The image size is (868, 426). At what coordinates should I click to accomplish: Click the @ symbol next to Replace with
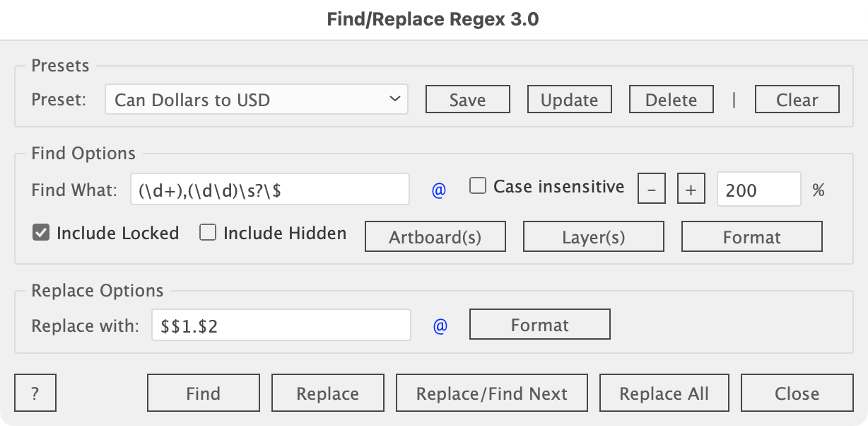point(440,326)
